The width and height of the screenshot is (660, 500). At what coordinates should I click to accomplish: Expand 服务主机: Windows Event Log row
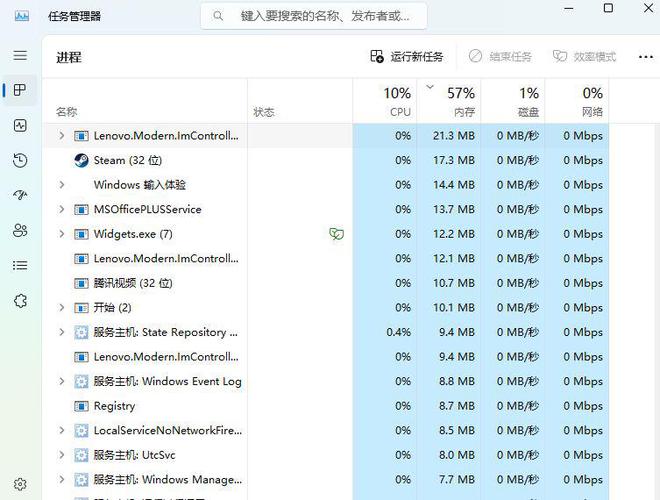[61, 381]
